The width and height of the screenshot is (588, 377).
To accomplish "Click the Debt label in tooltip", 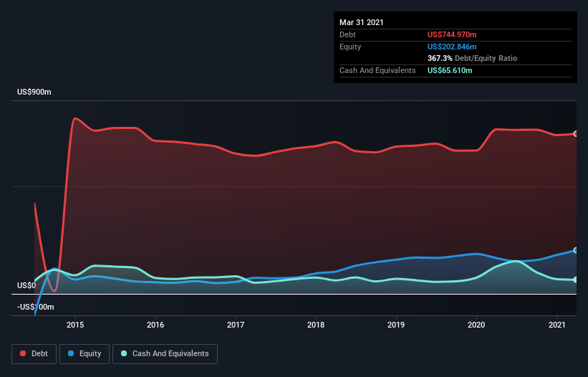I will 347,34.
